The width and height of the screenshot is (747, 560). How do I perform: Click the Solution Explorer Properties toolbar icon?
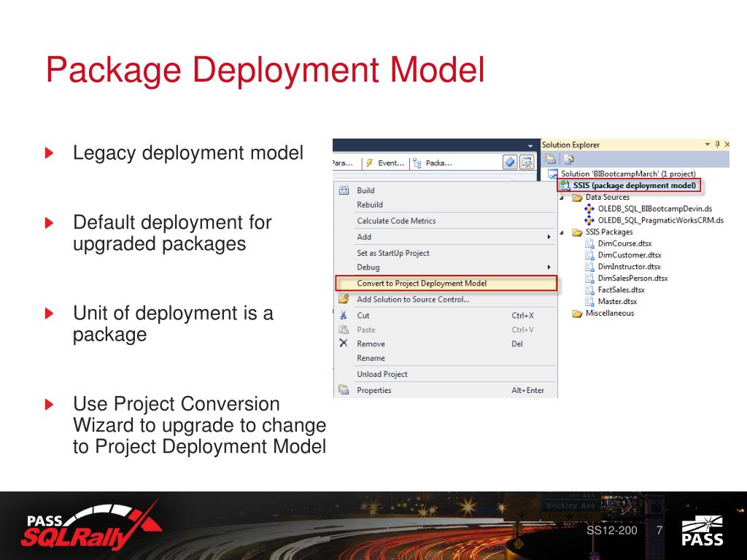coord(551,159)
